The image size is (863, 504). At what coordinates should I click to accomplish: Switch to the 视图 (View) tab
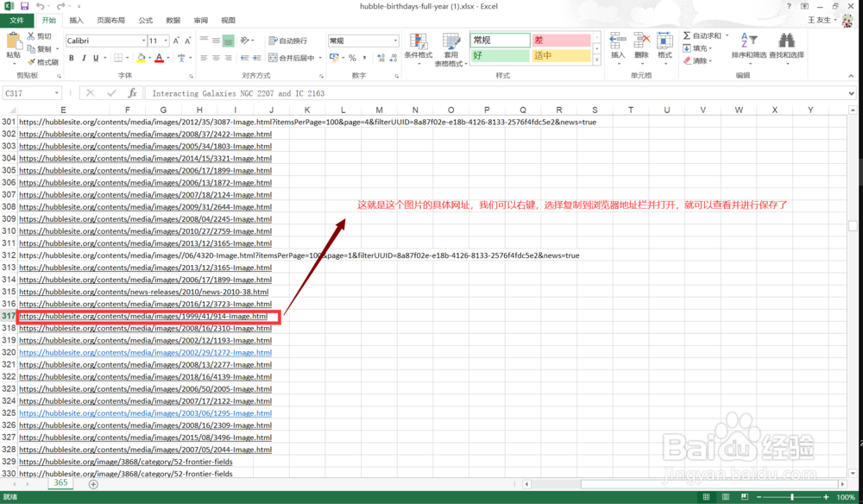pyautogui.click(x=228, y=21)
